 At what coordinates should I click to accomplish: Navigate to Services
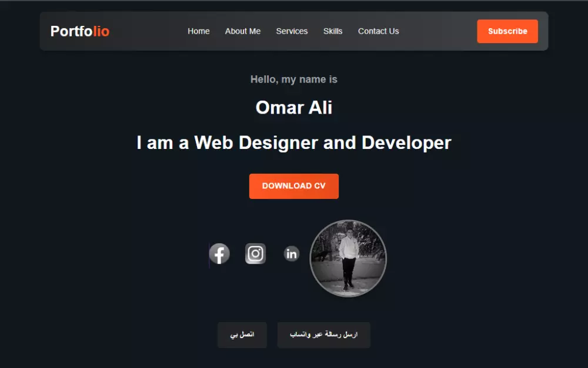pos(292,31)
